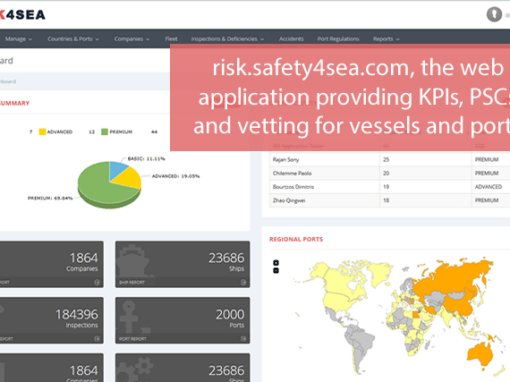Toggle ADVANCED yellow legend swatch

click(x=42, y=132)
